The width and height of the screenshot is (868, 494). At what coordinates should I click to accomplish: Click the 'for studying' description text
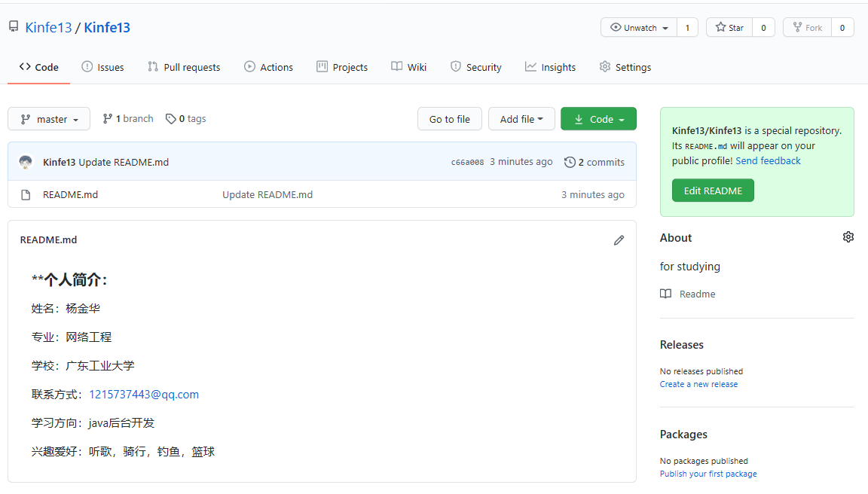(689, 267)
